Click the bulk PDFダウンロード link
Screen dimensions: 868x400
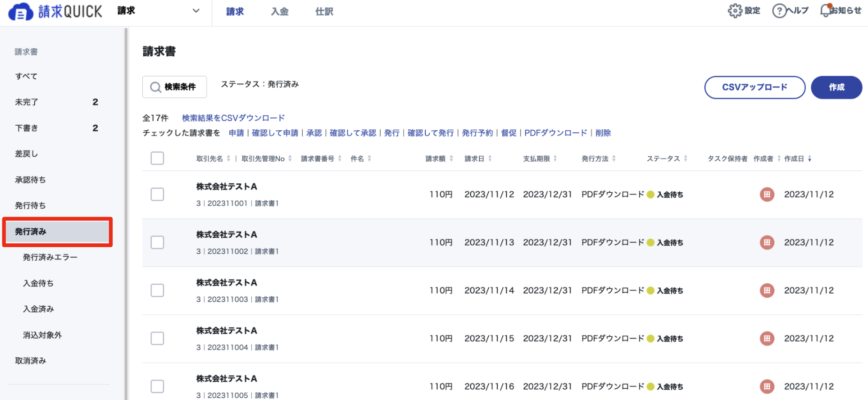click(x=556, y=133)
